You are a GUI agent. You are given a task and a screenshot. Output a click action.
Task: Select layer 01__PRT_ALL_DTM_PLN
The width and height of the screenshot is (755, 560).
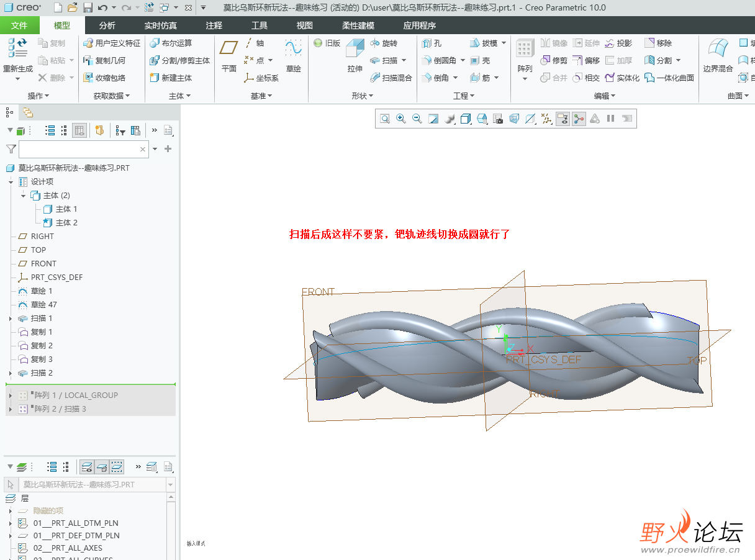point(68,523)
